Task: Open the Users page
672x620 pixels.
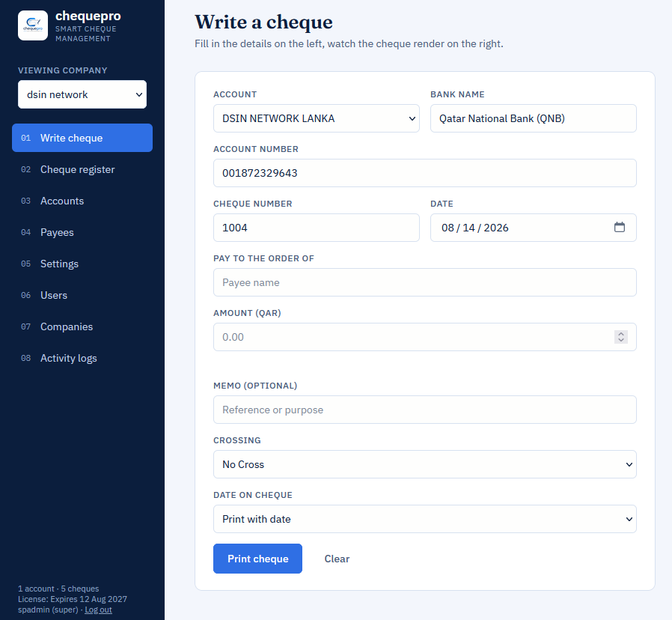Action: [x=82, y=295]
